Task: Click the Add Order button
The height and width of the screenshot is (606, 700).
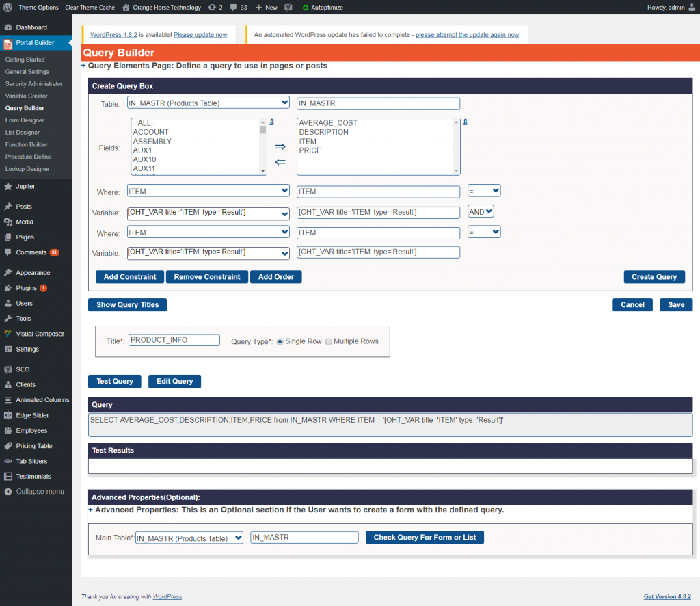Action: coord(276,277)
